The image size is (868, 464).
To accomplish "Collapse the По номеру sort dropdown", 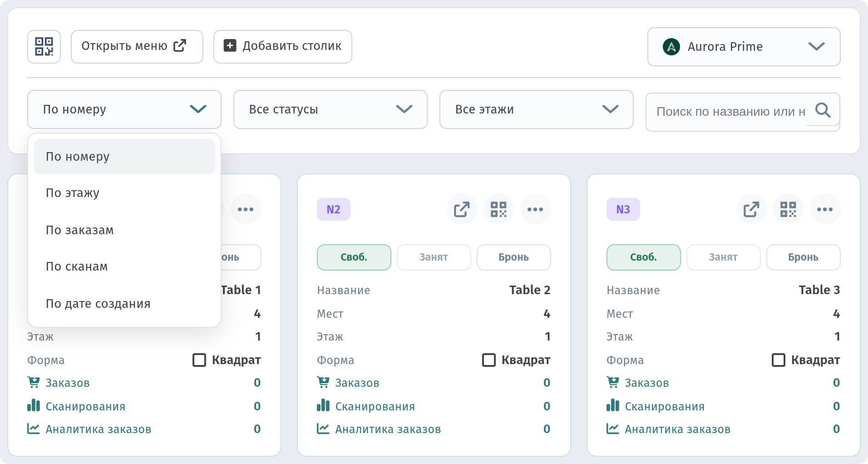I will pos(124,109).
